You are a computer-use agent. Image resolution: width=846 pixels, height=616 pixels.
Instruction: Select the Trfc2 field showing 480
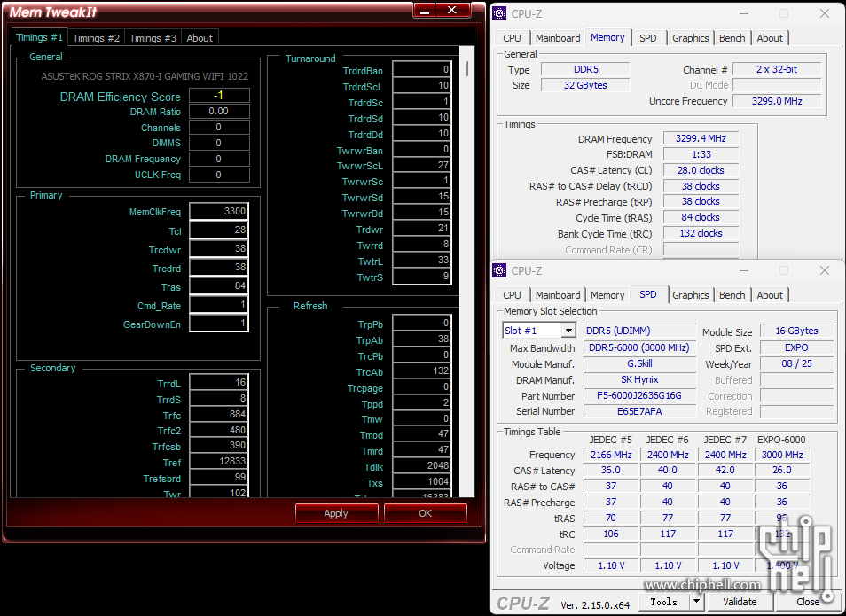(x=219, y=431)
